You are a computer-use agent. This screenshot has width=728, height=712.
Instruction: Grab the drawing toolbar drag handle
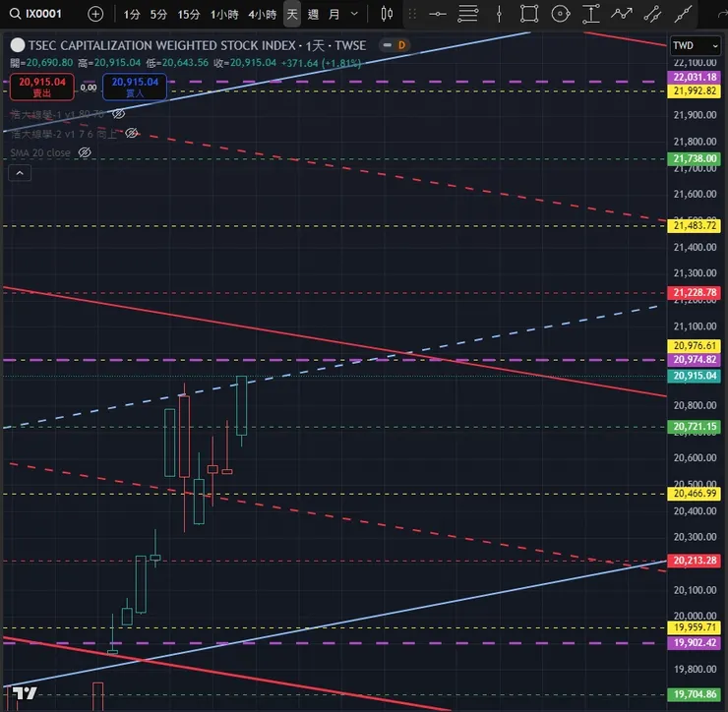pos(412,14)
